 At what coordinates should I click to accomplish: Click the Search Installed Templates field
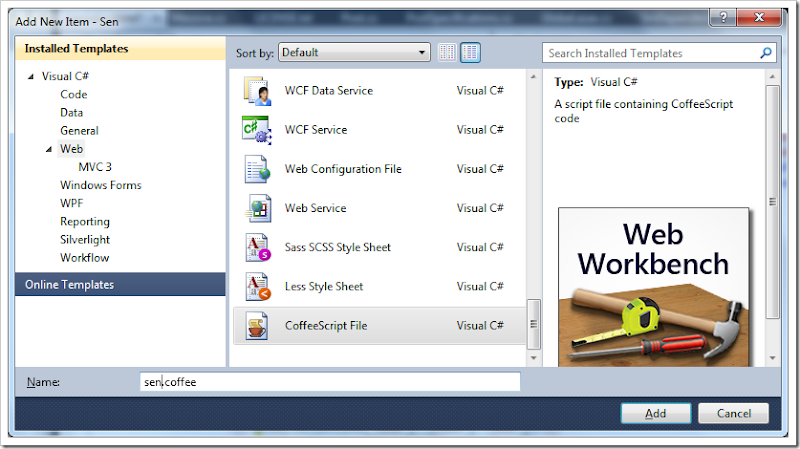point(651,53)
